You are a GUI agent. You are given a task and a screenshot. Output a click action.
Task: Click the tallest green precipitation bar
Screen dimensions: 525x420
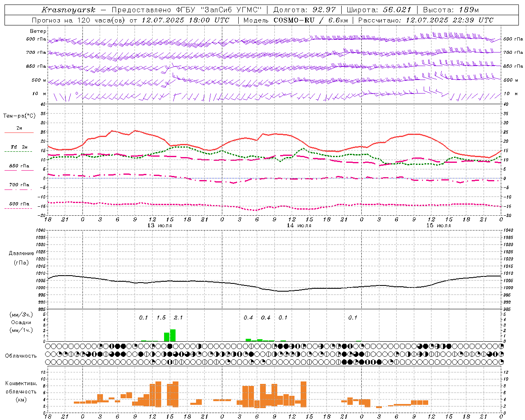click(x=173, y=335)
